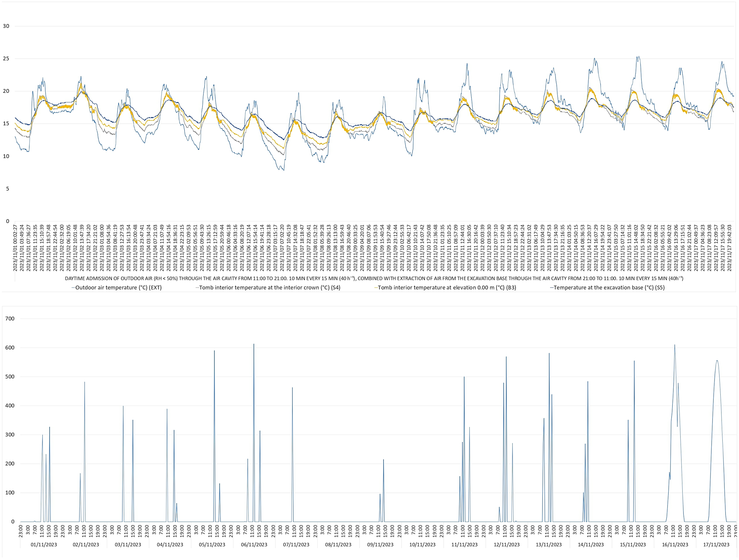Click the '25' label on temperature axis
Image resolution: width=739 pixels, height=560 pixels.
click(6, 58)
